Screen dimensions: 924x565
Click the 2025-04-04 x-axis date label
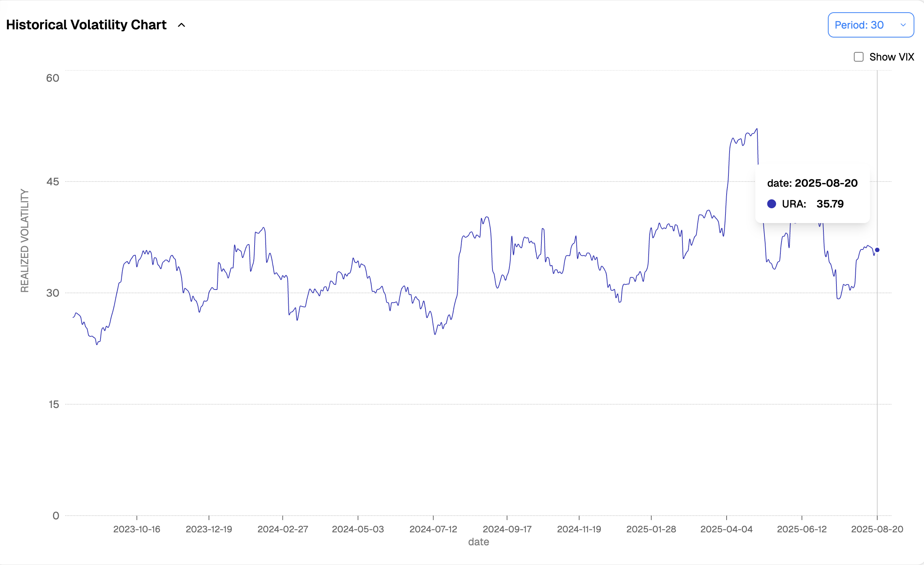726,529
